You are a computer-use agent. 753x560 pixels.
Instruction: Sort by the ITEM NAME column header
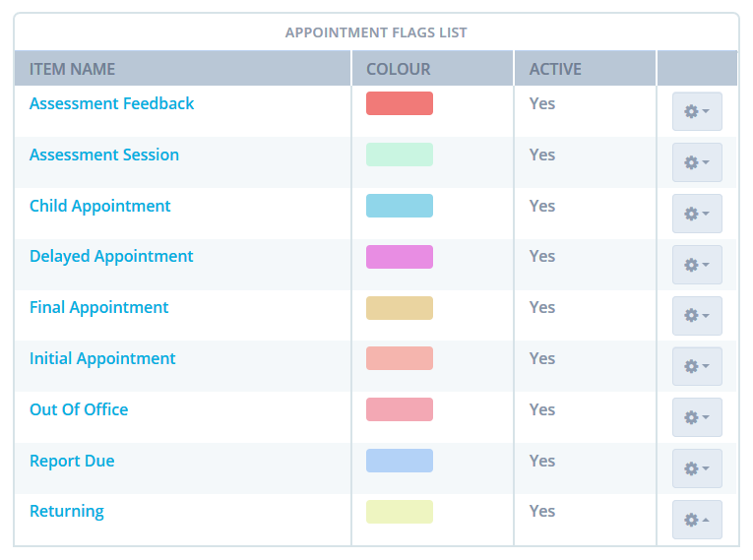(x=72, y=69)
